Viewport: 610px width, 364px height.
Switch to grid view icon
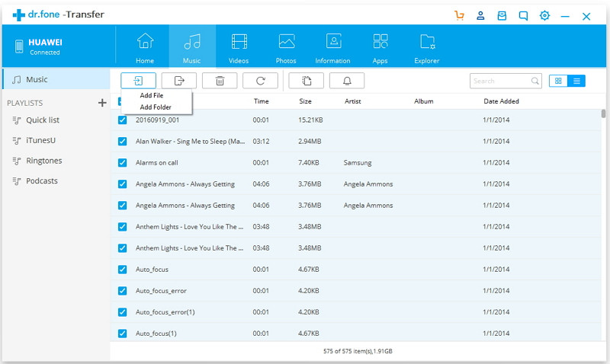click(x=559, y=81)
